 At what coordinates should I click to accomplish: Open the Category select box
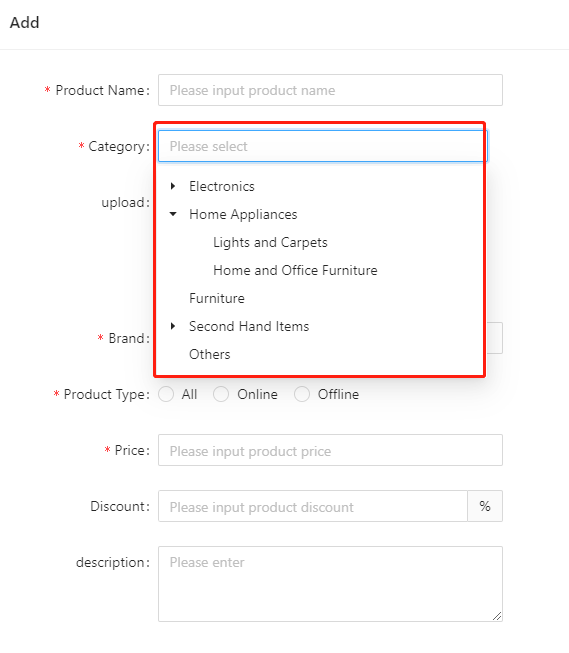(x=322, y=146)
